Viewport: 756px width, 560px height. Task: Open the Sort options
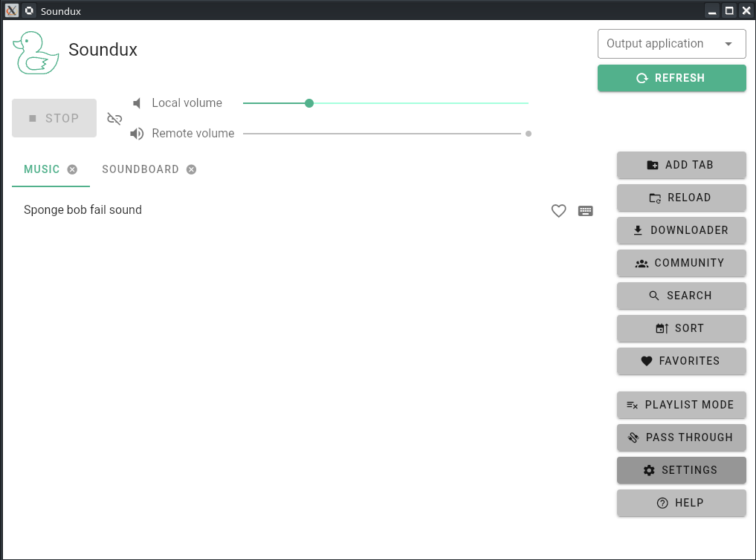[x=681, y=328]
